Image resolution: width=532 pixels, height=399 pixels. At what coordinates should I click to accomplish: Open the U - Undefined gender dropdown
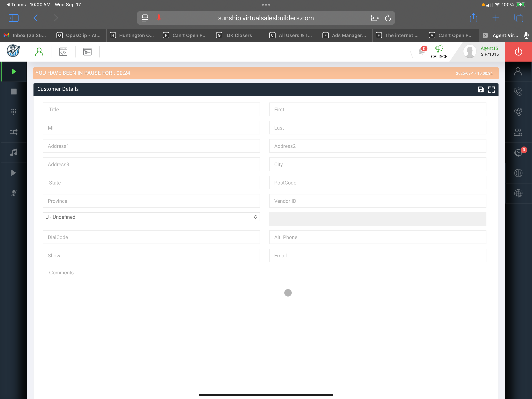[151, 217]
